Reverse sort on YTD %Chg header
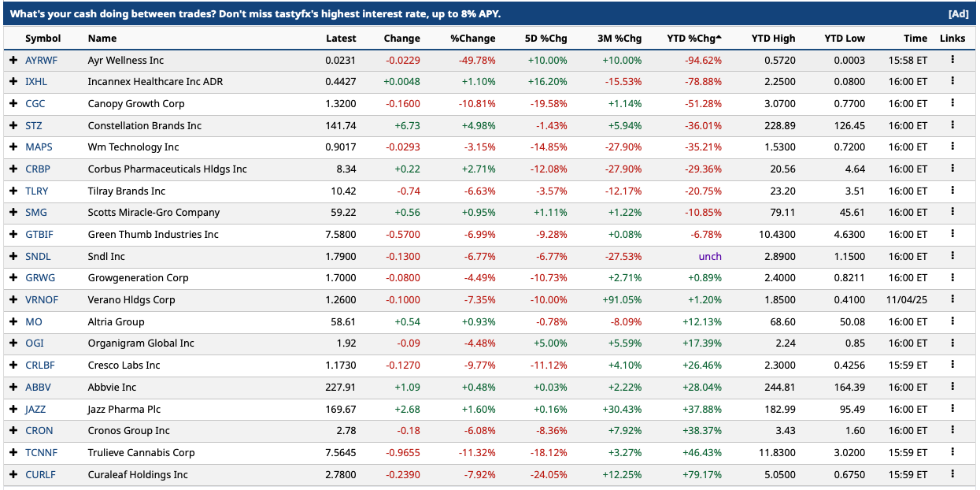 pyautogui.click(x=694, y=38)
